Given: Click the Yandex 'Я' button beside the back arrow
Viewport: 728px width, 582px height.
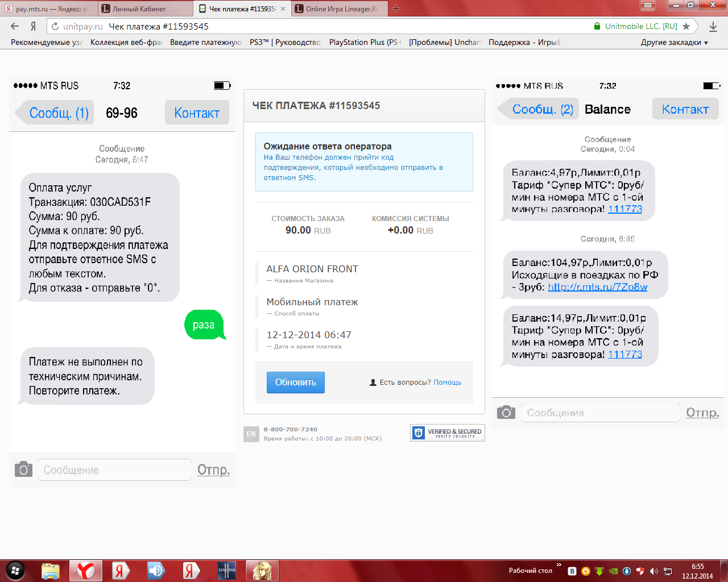Looking at the screenshot, I should [x=34, y=26].
